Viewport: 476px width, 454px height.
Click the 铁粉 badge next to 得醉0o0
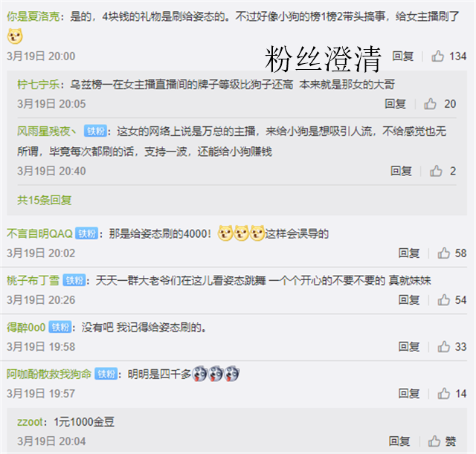tap(60, 327)
